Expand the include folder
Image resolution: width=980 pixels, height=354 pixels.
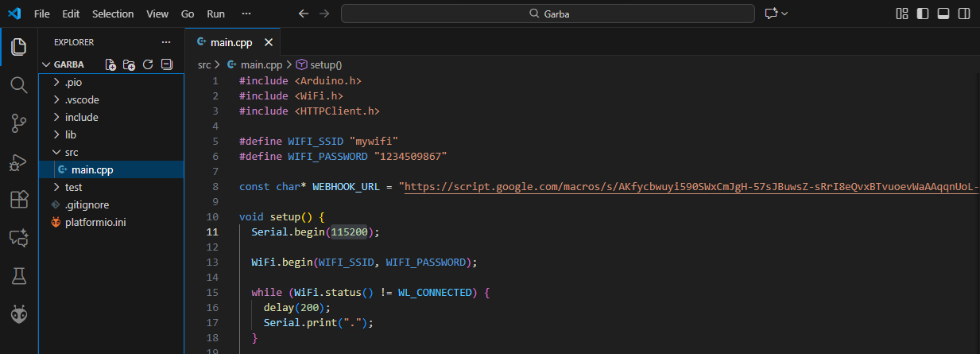coord(81,117)
